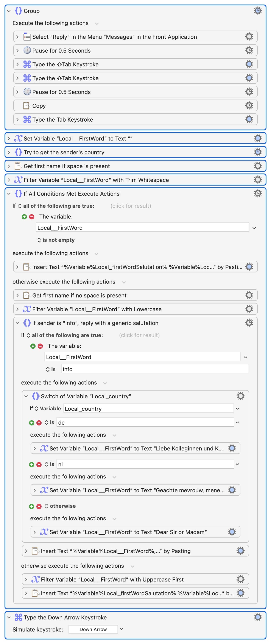The width and height of the screenshot is (271, 644).
Task: Click braces icon of Try to get sender's country
Action: tap(18, 152)
